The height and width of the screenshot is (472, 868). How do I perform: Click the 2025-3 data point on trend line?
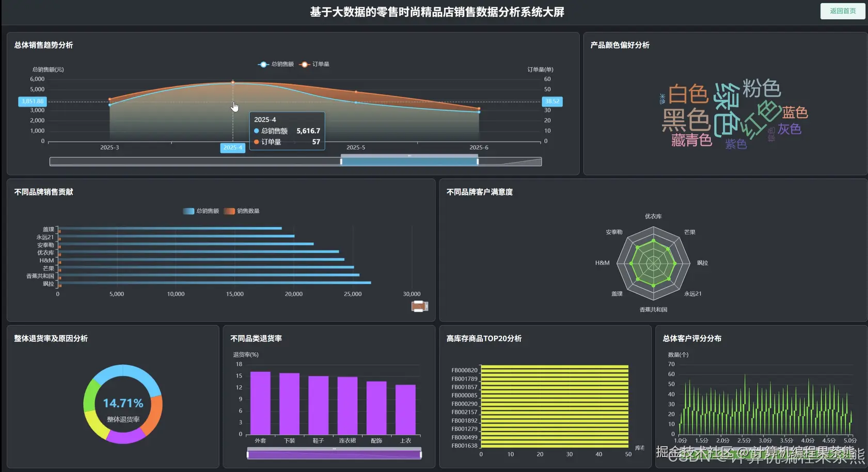click(x=109, y=105)
